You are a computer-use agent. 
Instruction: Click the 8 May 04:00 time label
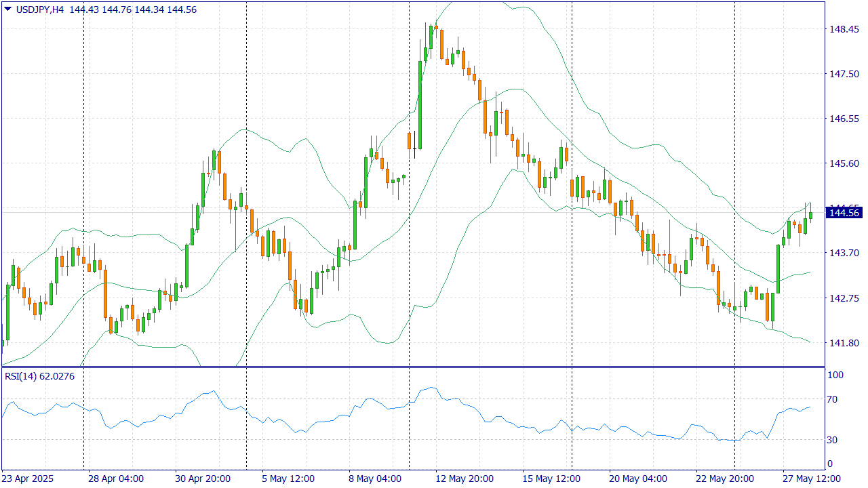[374, 479]
